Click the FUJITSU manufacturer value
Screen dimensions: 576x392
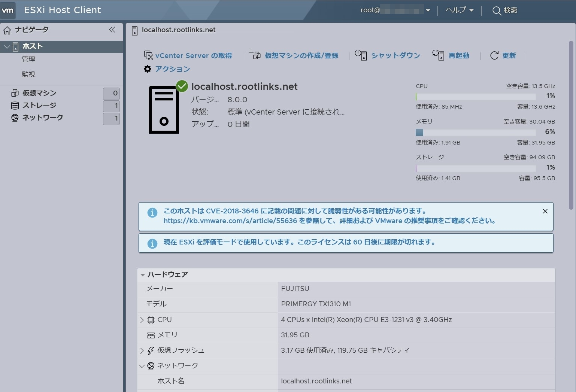[295, 289]
